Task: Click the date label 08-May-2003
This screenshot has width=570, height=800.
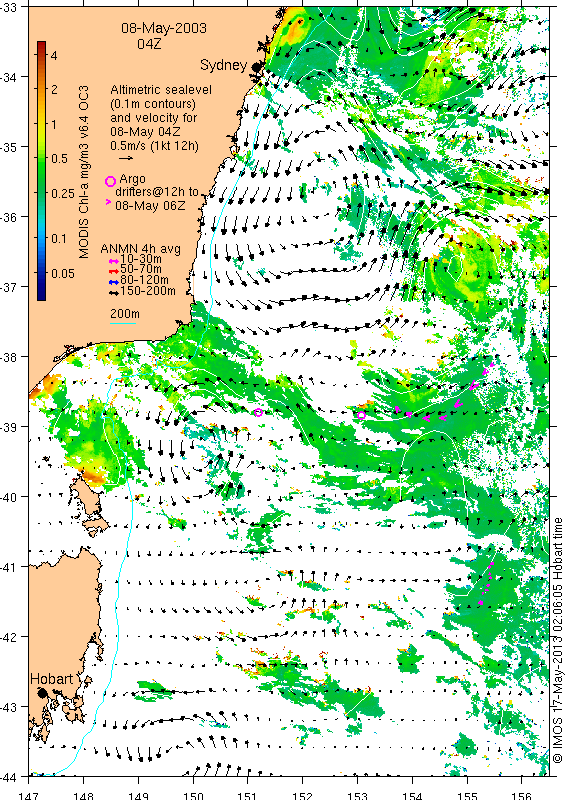Action: coord(164,28)
